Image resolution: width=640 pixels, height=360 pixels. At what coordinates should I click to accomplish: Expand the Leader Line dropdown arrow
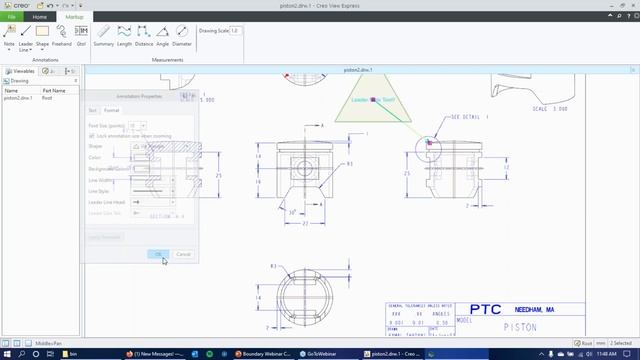pos(31,50)
